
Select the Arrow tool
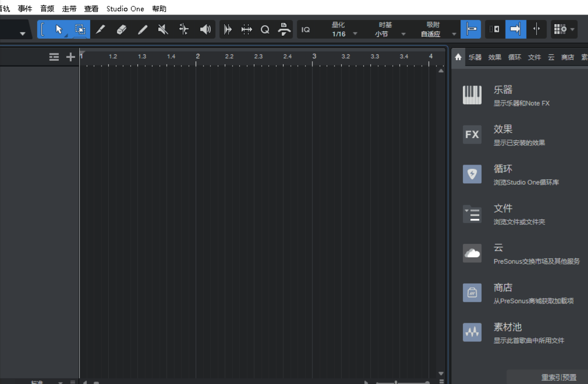58,29
